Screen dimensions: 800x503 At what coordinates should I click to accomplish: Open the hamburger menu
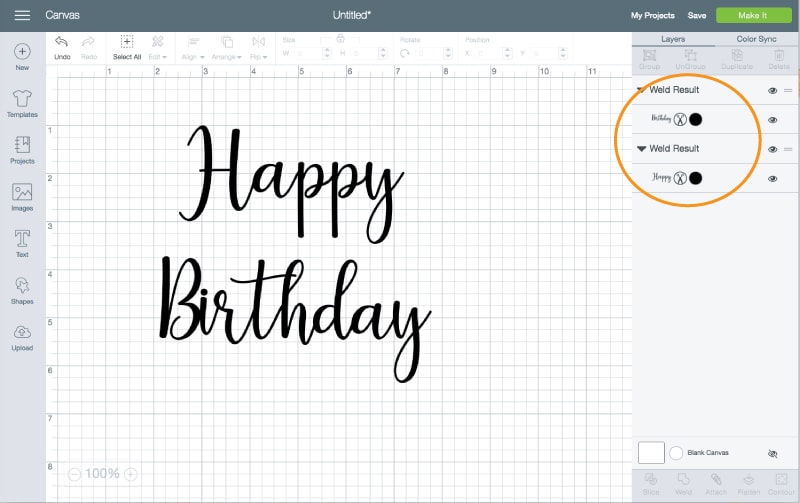(x=22, y=15)
